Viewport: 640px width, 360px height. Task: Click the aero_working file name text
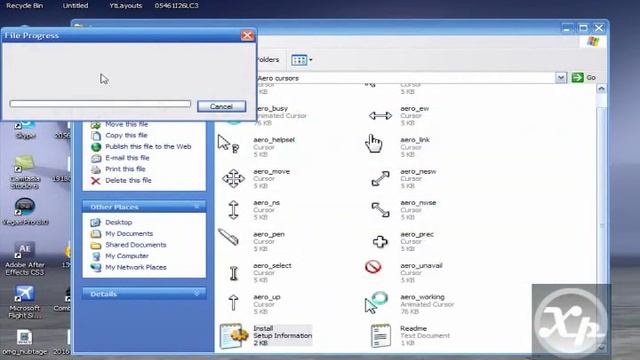(x=422, y=297)
